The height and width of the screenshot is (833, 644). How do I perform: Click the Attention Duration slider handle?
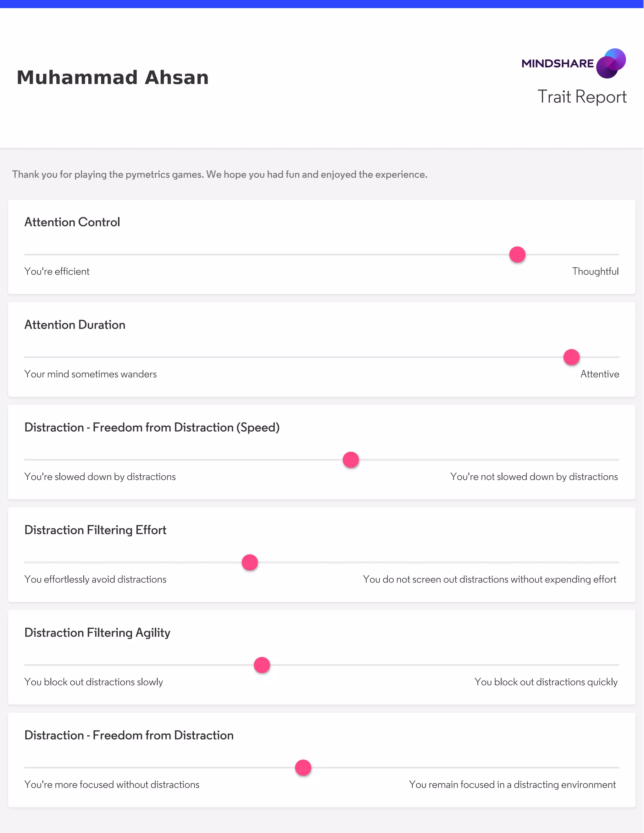(571, 357)
